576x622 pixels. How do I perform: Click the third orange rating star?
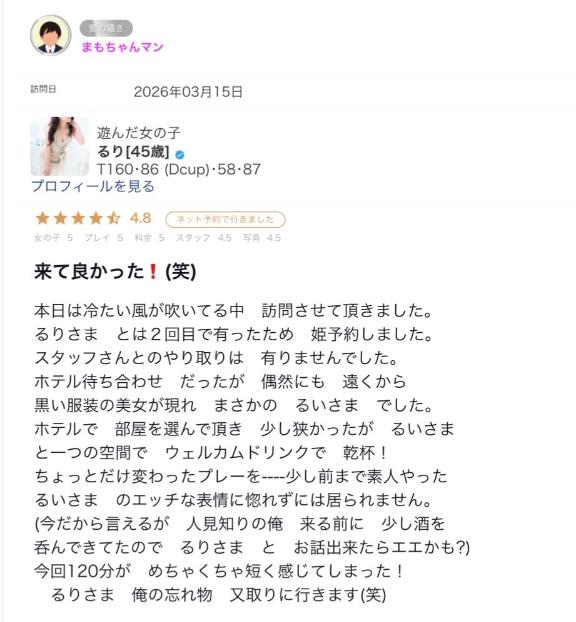(78, 218)
